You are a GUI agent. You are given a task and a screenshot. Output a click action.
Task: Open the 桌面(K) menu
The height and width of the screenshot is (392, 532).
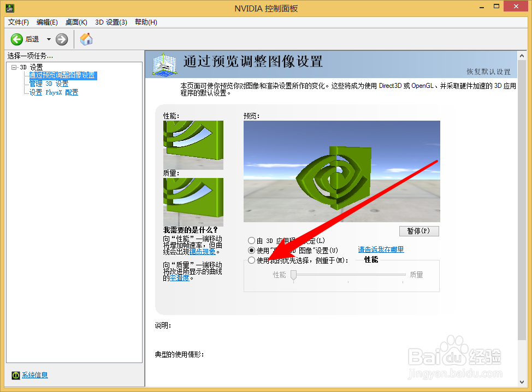click(x=76, y=22)
